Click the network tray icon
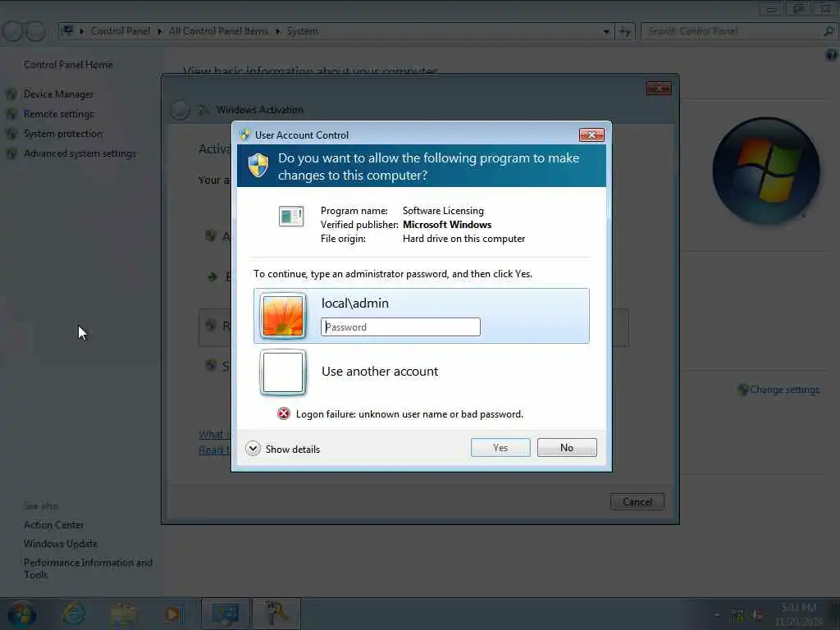 coord(737,615)
